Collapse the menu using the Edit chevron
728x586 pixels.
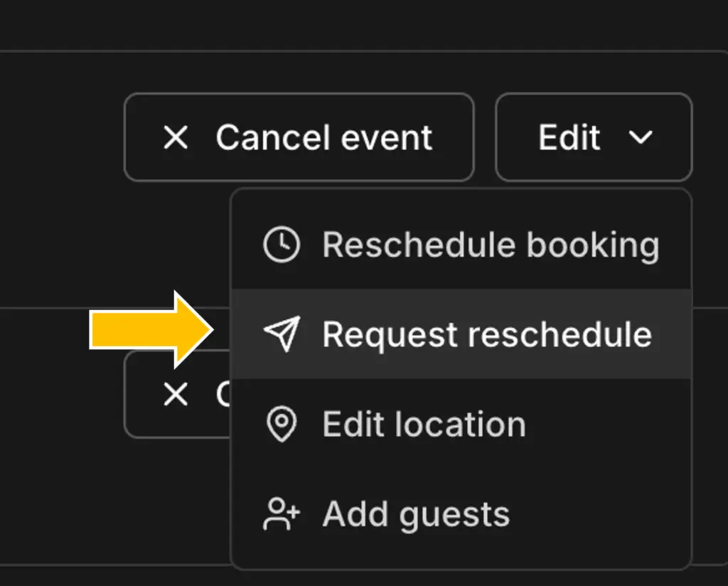click(641, 137)
